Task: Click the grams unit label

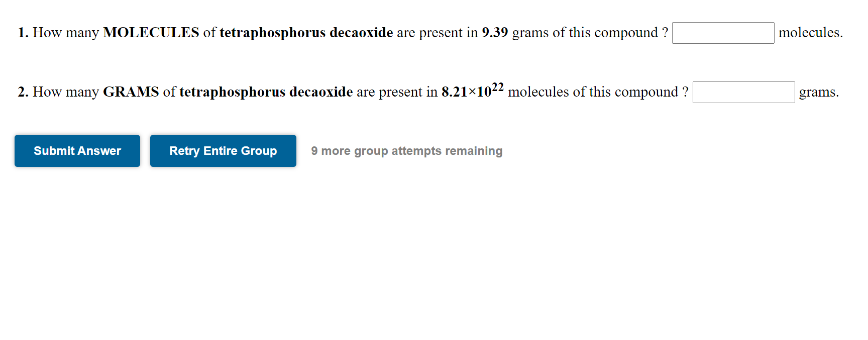Action: click(x=818, y=92)
